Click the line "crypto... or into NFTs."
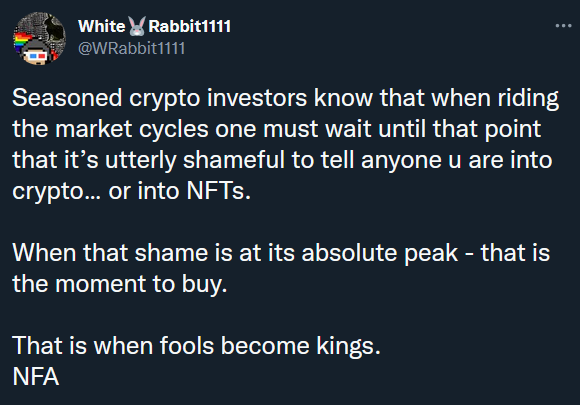Screen dimensions: 580x405 [x=132, y=192]
